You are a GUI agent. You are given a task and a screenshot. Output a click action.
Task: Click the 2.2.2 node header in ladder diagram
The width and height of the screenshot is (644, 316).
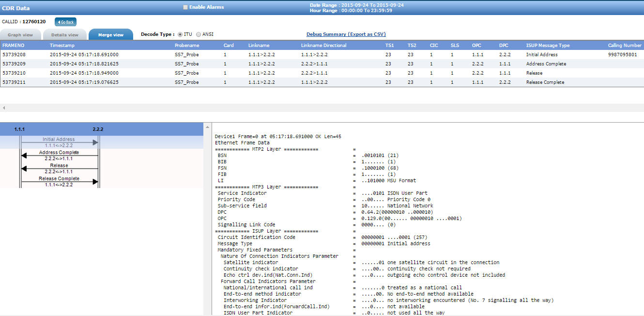click(98, 129)
